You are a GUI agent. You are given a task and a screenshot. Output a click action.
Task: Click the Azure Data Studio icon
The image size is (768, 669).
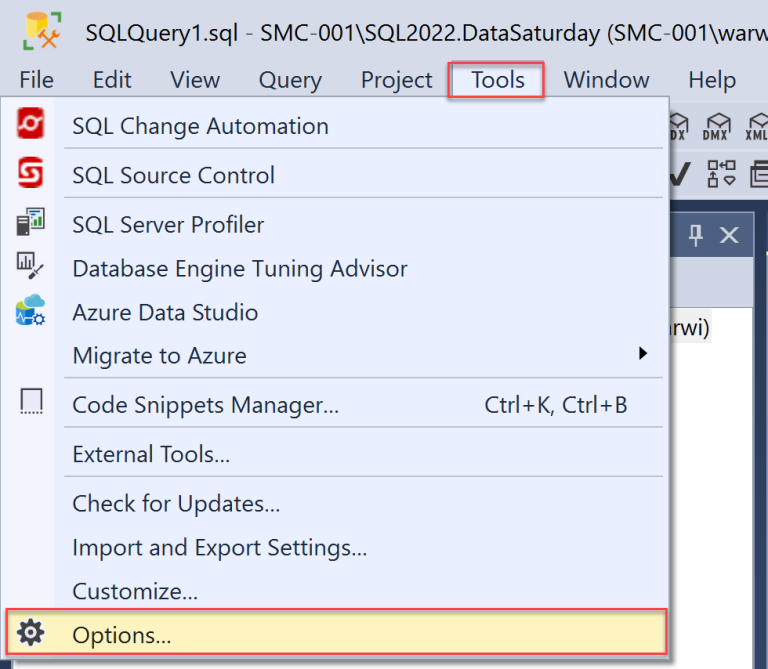(x=30, y=310)
